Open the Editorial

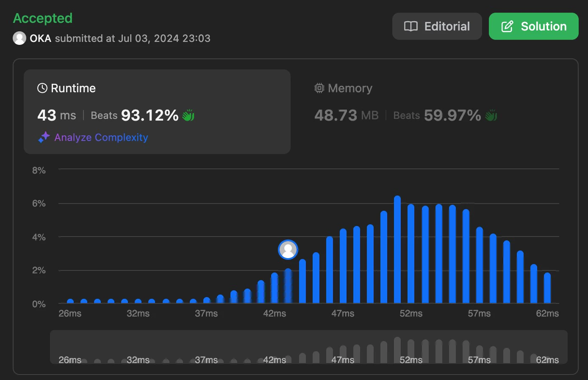coord(437,26)
